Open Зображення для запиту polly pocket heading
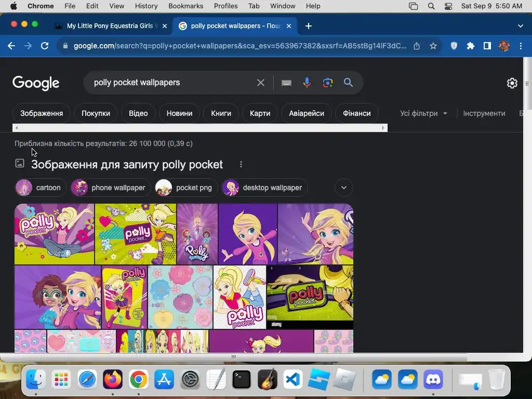This screenshot has width=532, height=399. click(x=127, y=165)
